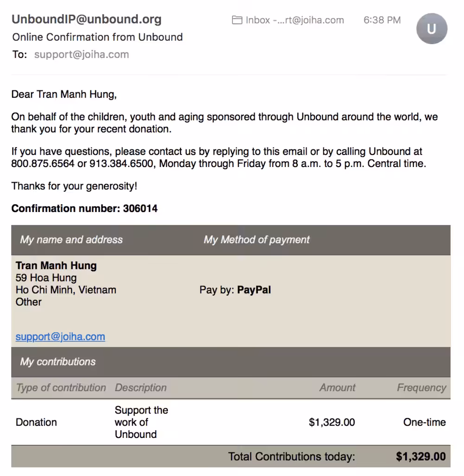The width and height of the screenshot is (464, 476).
Task: Click the Confirmation number 306014 text
Action: click(84, 209)
